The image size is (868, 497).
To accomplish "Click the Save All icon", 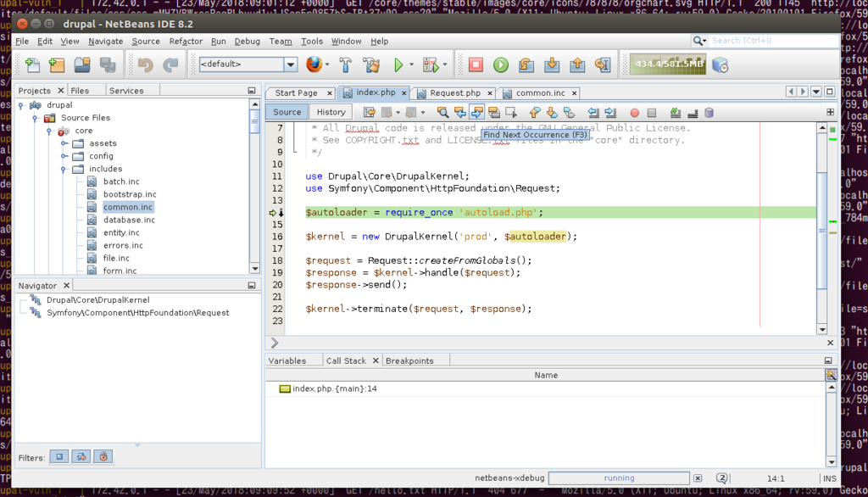I will tap(108, 64).
